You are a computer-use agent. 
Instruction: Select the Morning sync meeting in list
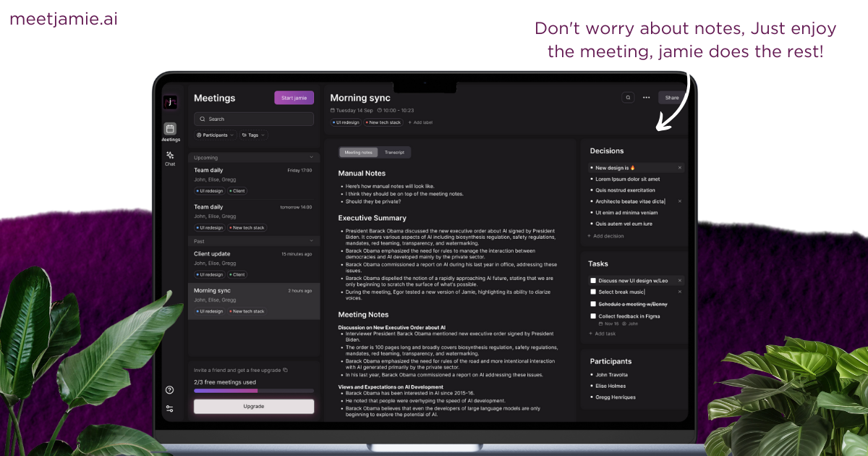point(254,301)
